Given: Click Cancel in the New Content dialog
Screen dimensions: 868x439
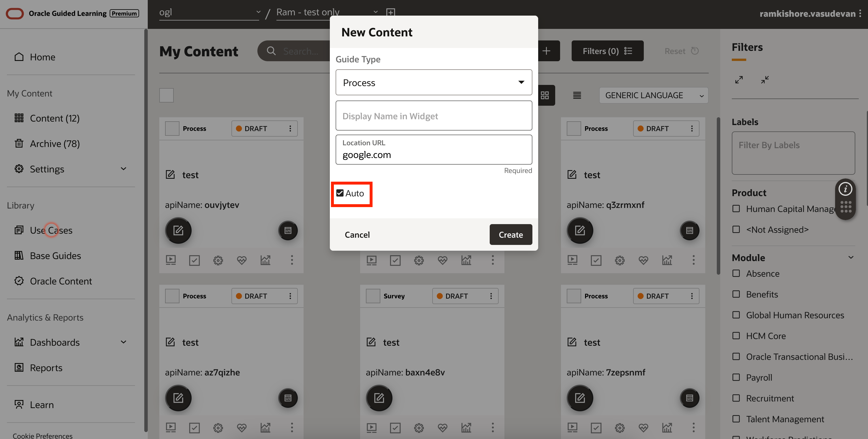Looking at the screenshot, I should [357, 235].
